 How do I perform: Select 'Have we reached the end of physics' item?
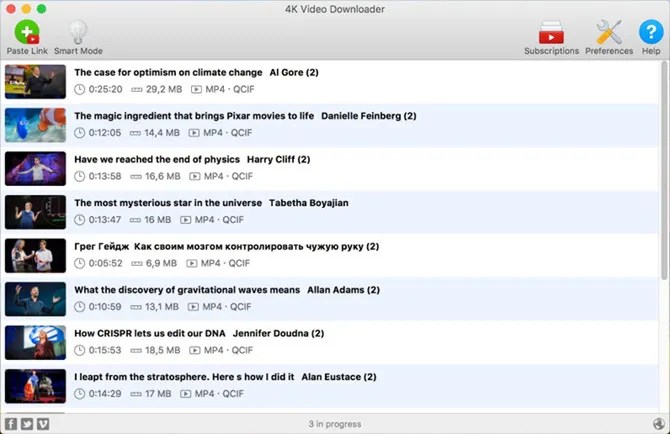[x=329, y=169]
